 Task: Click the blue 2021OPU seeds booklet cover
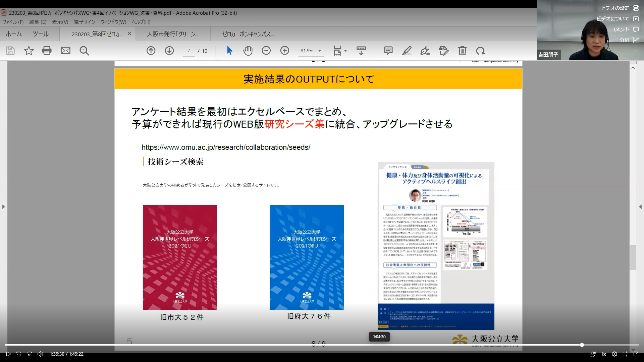pos(307,257)
